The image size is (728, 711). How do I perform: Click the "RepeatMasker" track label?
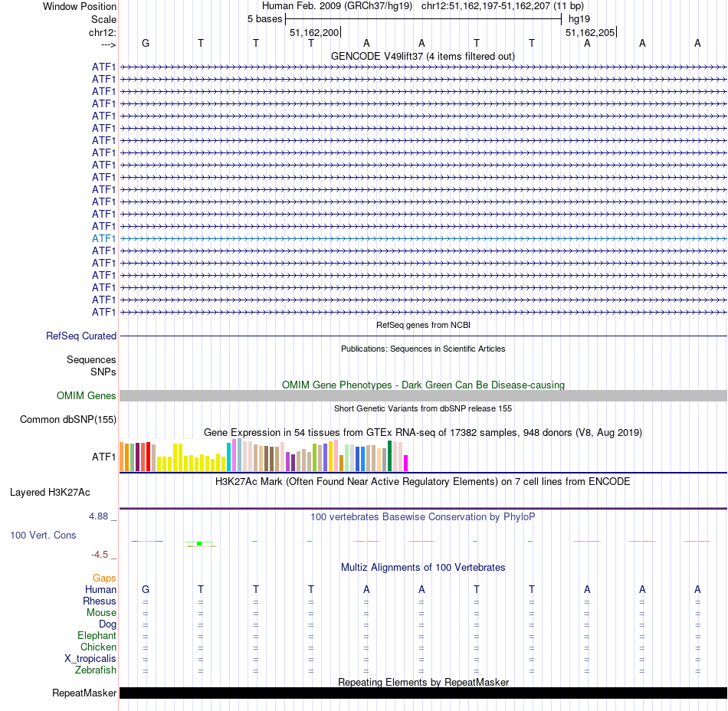pyautogui.click(x=84, y=693)
